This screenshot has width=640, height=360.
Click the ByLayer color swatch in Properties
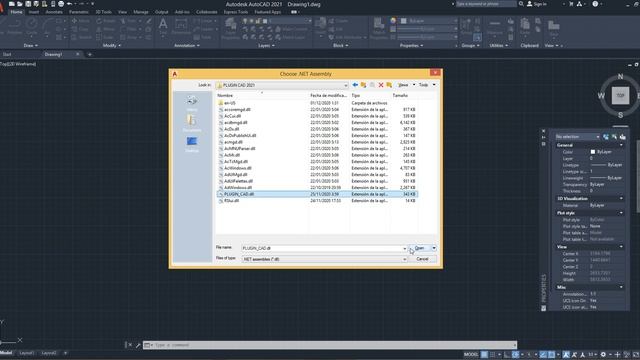point(593,152)
